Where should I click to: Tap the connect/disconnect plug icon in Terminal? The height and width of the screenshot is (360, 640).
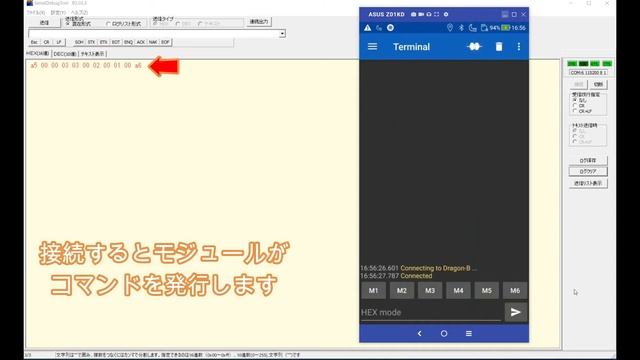tap(474, 47)
